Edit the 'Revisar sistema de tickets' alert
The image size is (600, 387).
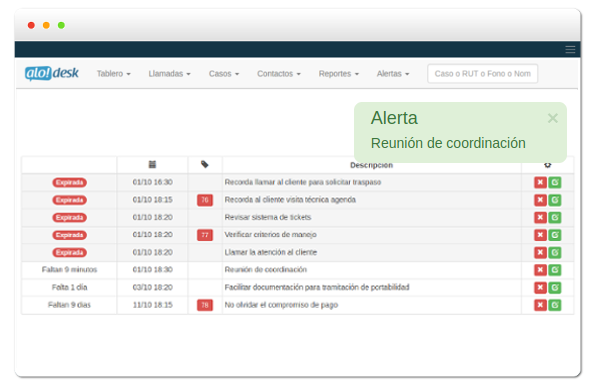(x=555, y=217)
